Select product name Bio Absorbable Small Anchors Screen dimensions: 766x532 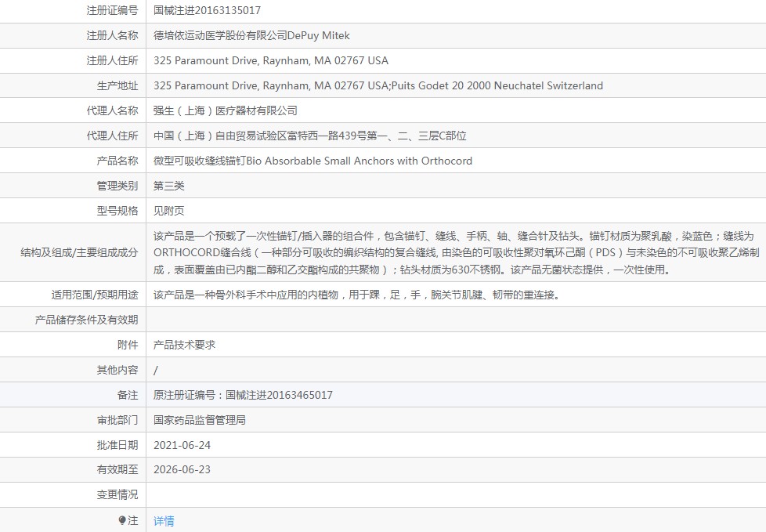313,161
